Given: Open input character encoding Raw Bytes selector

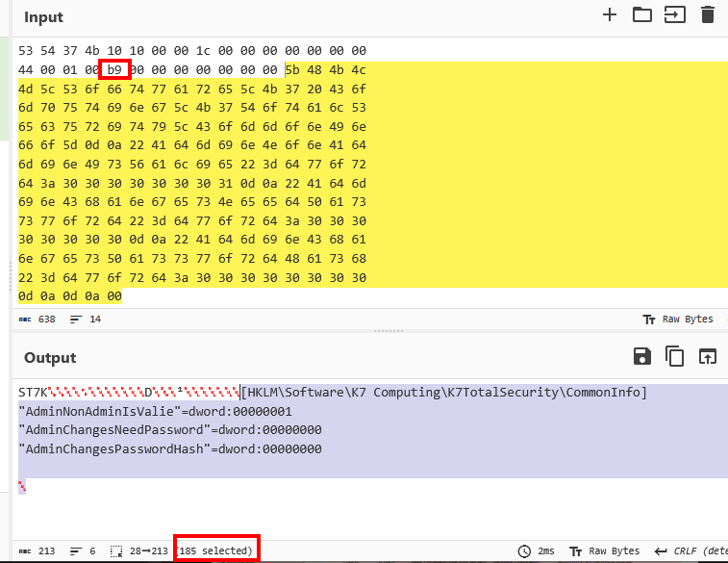Looking at the screenshot, I should point(678,319).
